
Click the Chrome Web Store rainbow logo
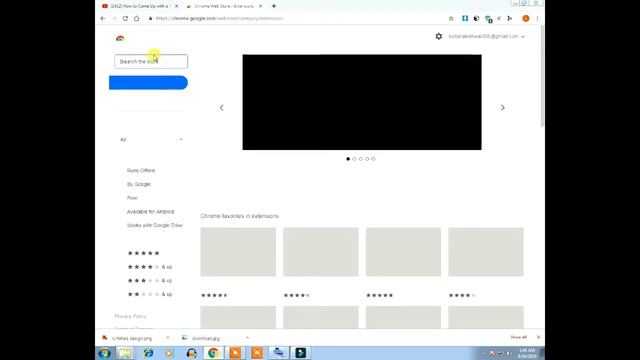tap(120, 38)
